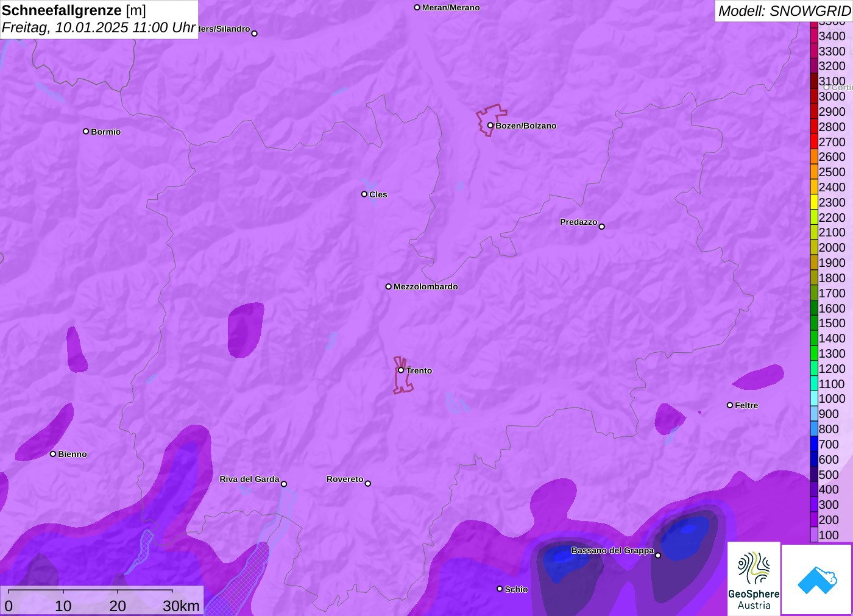
Task: Click the 2000 legend value
Action: pos(832,247)
